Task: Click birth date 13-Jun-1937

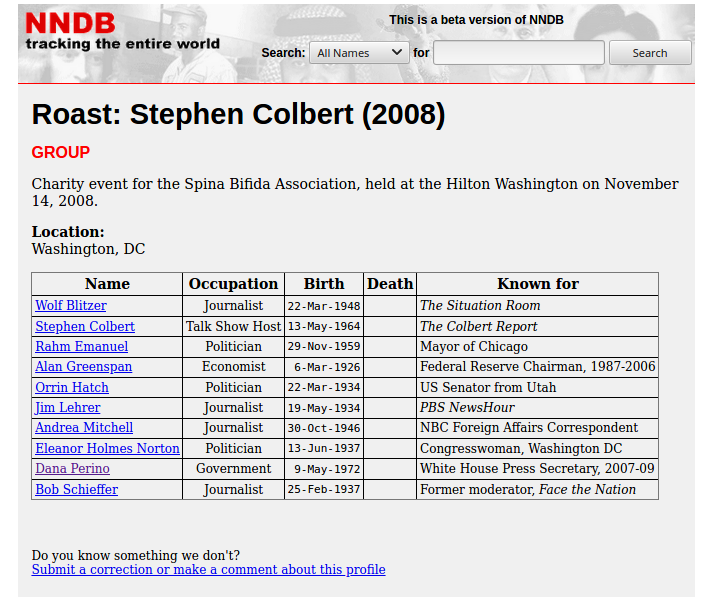Action: 324,449
